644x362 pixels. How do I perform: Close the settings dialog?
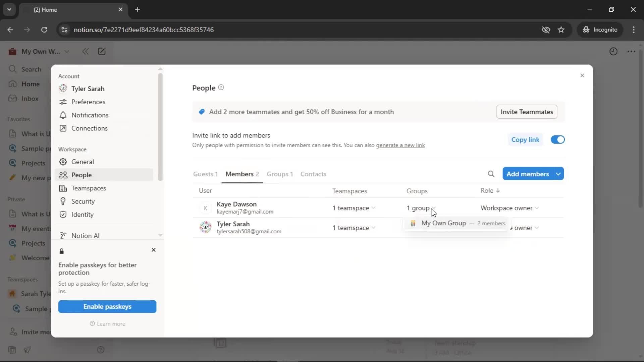tap(582, 75)
